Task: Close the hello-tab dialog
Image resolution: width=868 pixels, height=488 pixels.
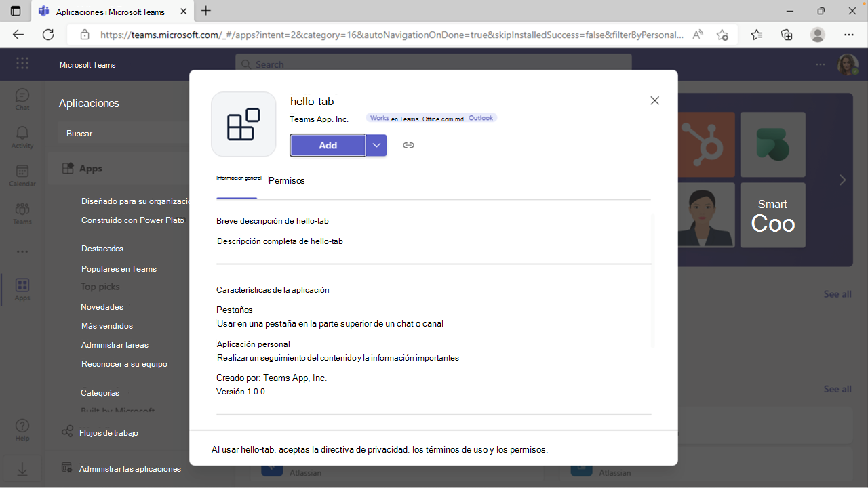Action: click(x=654, y=100)
